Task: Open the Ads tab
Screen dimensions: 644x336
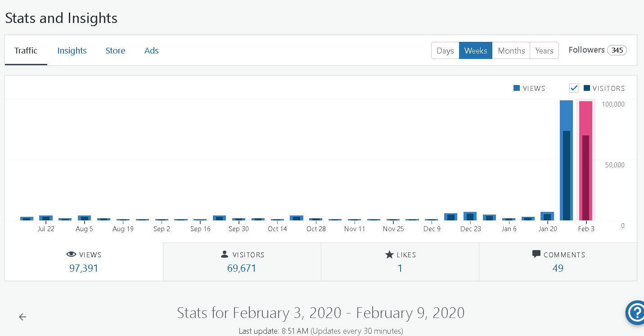Action: [151, 51]
